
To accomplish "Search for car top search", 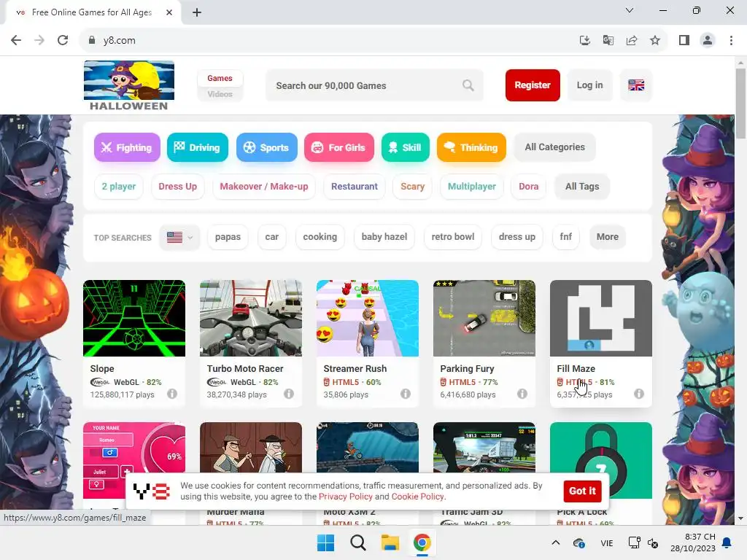I will [x=271, y=237].
